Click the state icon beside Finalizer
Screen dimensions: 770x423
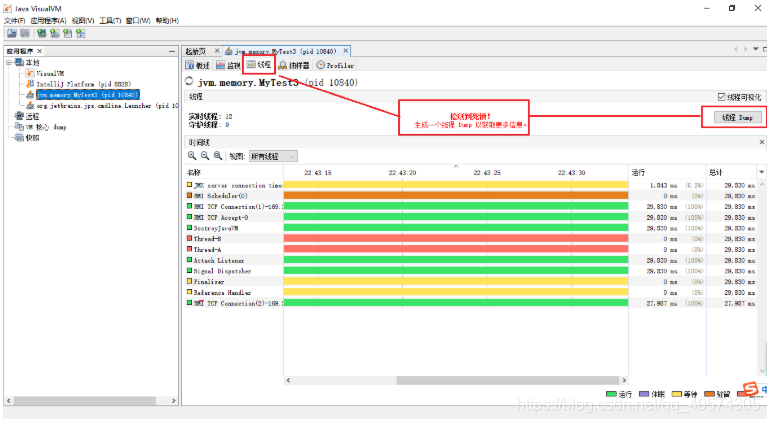[189, 282]
